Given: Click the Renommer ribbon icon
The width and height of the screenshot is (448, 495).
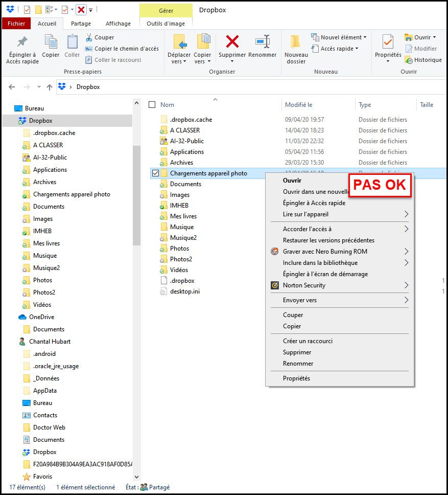Looking at the screenshot, I should point(262,41).
